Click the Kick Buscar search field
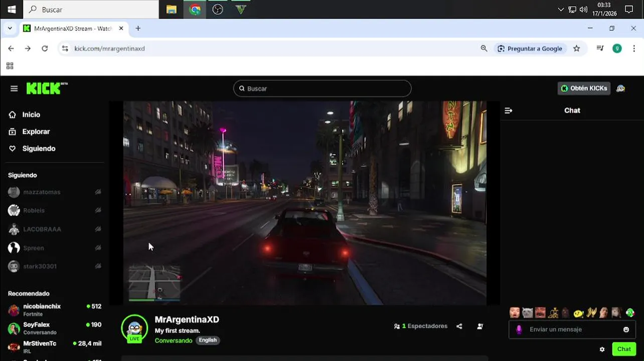This screenshot has height=361, width=644. 322,89
